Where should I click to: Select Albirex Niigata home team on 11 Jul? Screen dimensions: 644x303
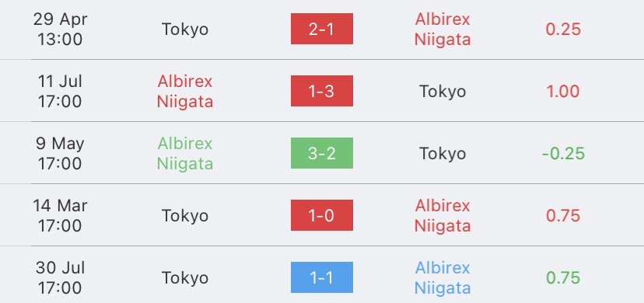coord(185,92)
